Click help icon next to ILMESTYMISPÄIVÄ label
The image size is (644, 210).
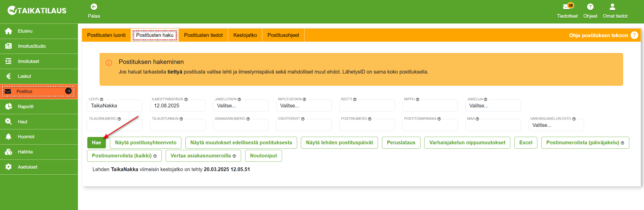pyautogui.click(x=186, y=99)
